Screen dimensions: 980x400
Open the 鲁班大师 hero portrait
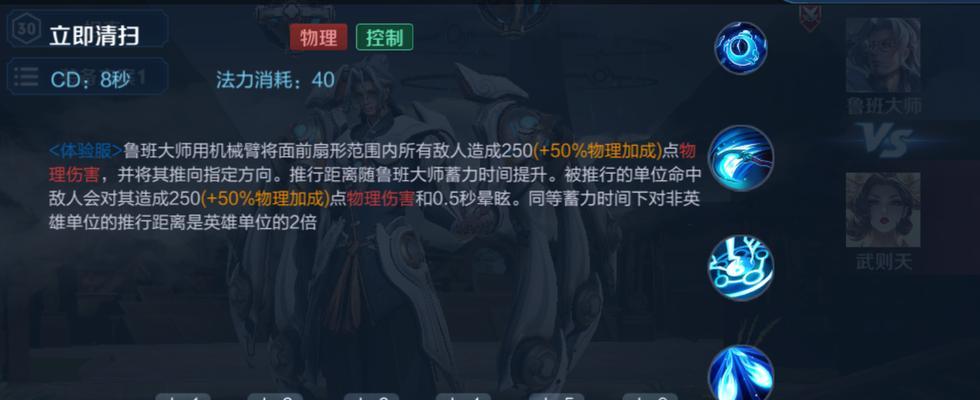pos(883,55)
